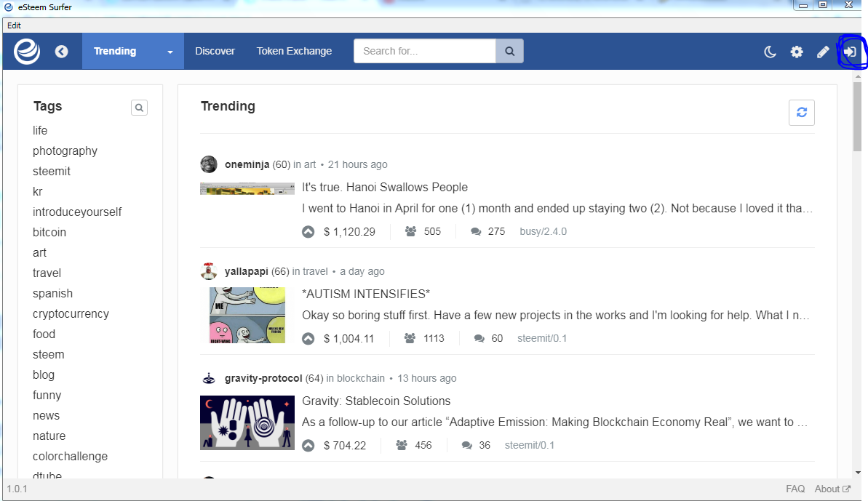Viewport: 868px width, 501px height.
Task: Open gravity-protocol author name
Action: point(263,378)
